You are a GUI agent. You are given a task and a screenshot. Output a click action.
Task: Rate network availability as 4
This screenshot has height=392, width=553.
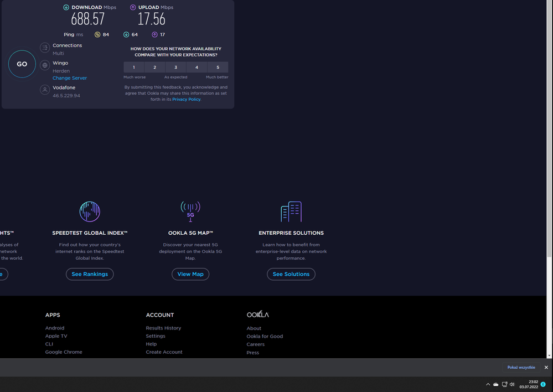pyautogui.click(x=197, y=67)
